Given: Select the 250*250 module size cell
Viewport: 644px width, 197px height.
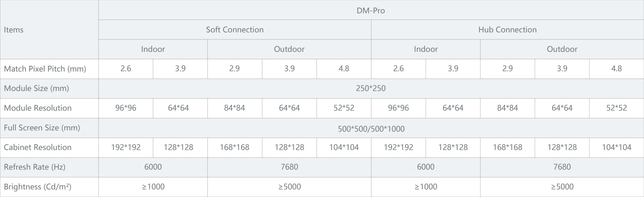Looking at the screenshot, I should pyautogui.click(x=371, y=88).
